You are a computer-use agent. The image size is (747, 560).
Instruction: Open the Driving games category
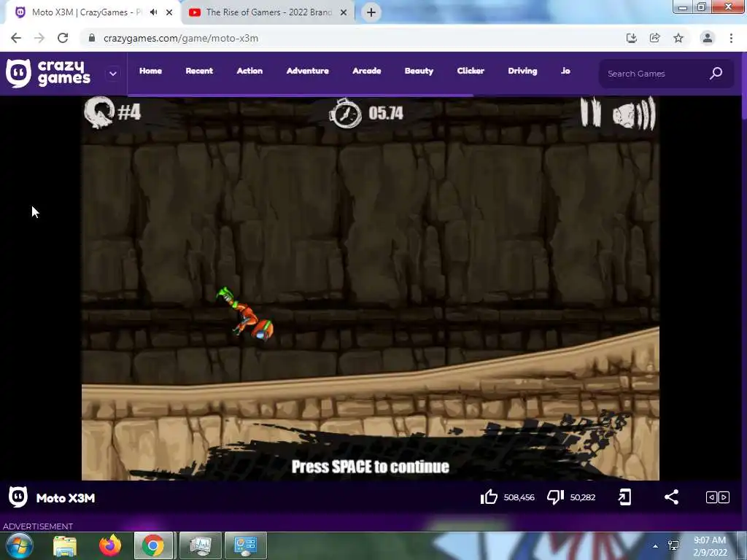(x=522, y=71)
